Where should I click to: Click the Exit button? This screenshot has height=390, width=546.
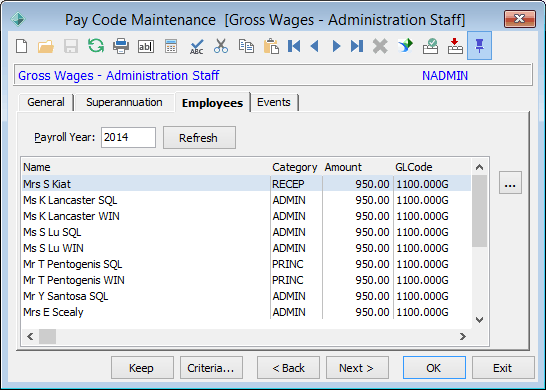(x=503, y=368)
